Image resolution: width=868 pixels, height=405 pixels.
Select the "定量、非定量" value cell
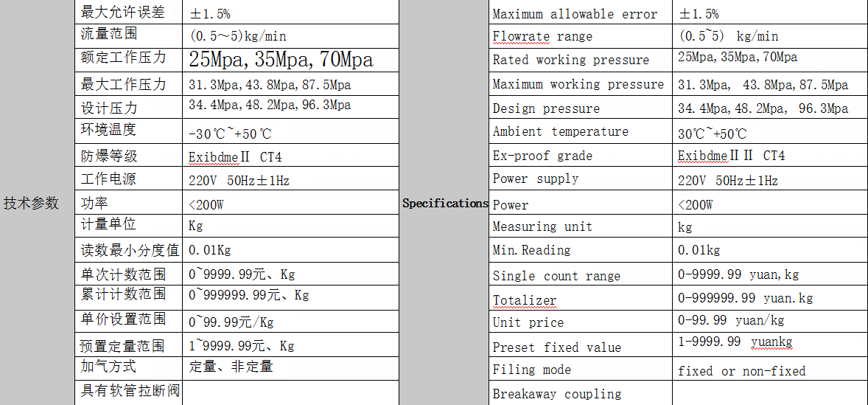click(x=231, y=366)
